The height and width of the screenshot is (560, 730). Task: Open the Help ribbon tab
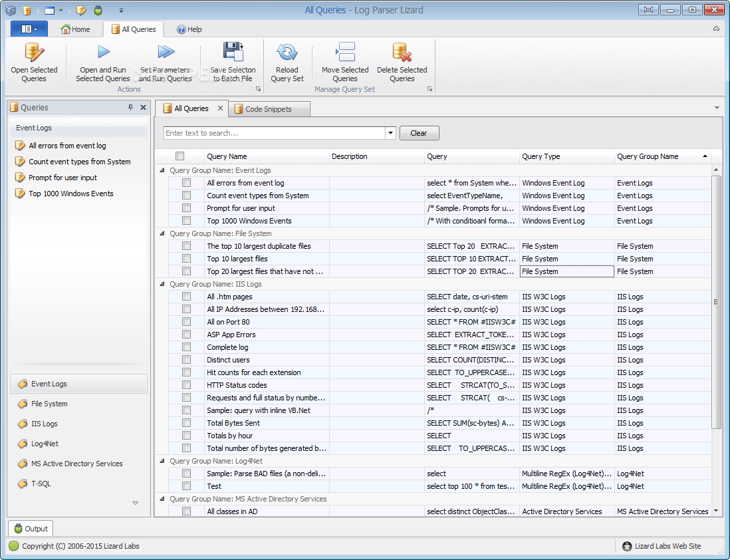click(189, 29)
